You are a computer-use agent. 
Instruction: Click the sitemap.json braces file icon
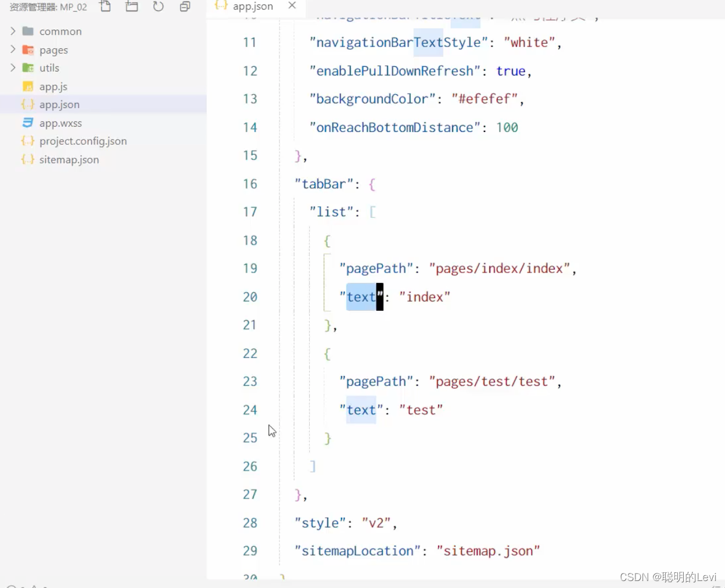pos(28,159)
